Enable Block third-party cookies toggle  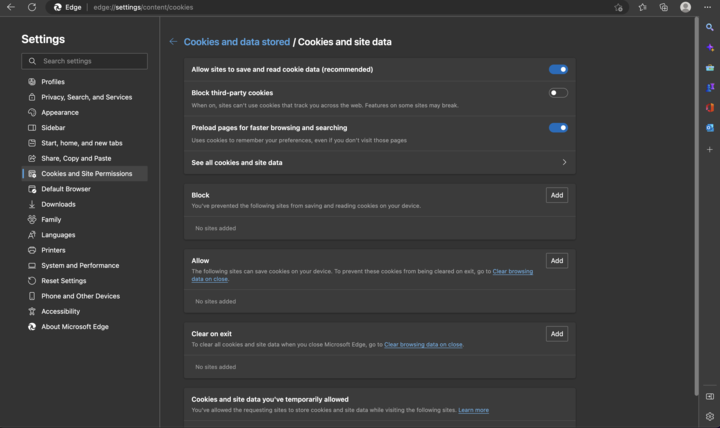point(558,93)
